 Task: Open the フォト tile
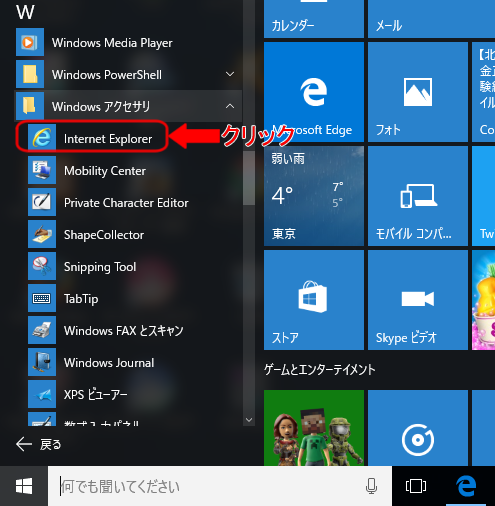pyautogui.click(x=418, y=92)
